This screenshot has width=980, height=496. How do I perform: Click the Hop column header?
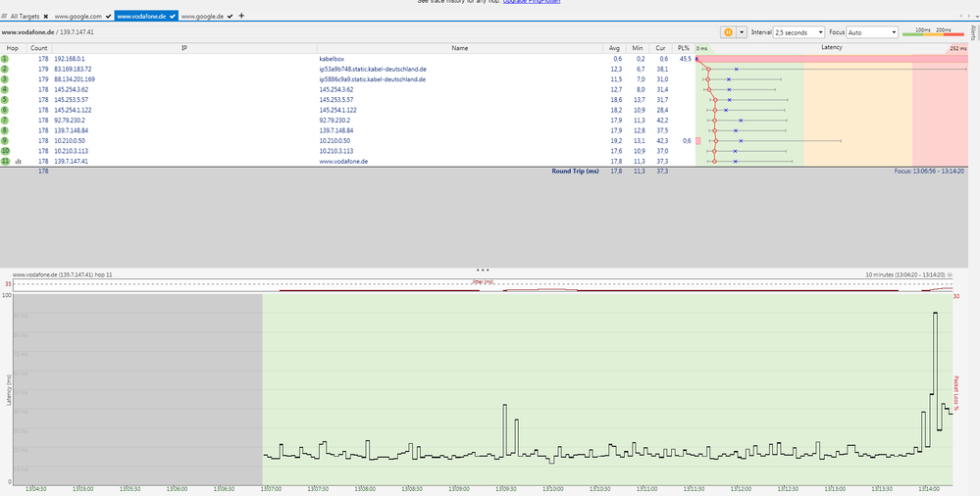coord(13,48)
